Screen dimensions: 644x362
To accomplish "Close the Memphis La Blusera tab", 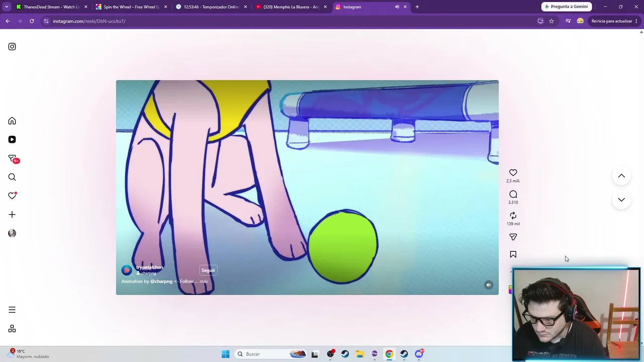I will [x=325, y=7].
